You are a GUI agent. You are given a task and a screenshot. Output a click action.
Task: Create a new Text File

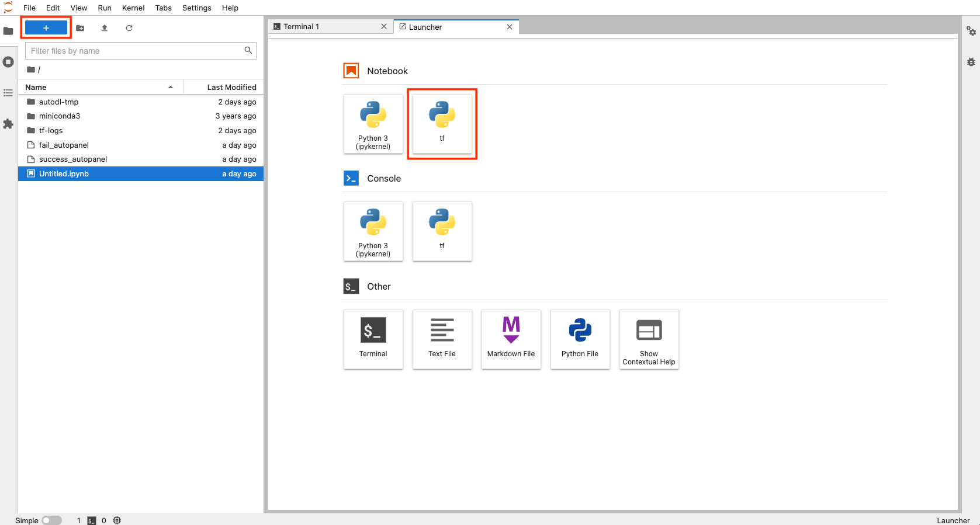pos(442,339)
